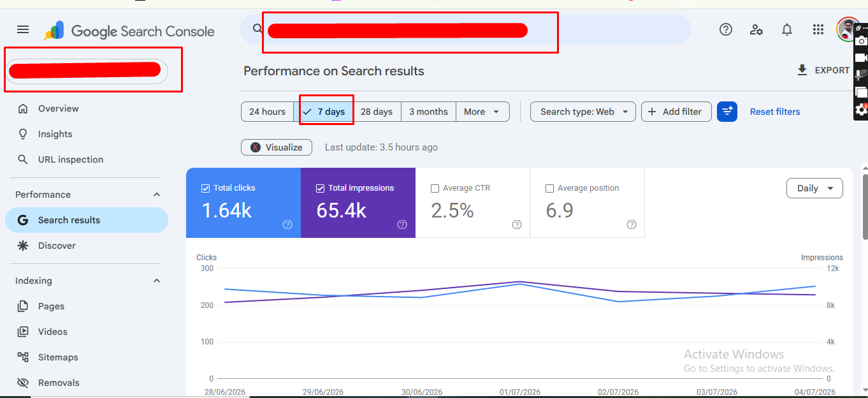The image size is (868, 398).
Task: Open the help icon on Average position card
Action: coord(632,225)
